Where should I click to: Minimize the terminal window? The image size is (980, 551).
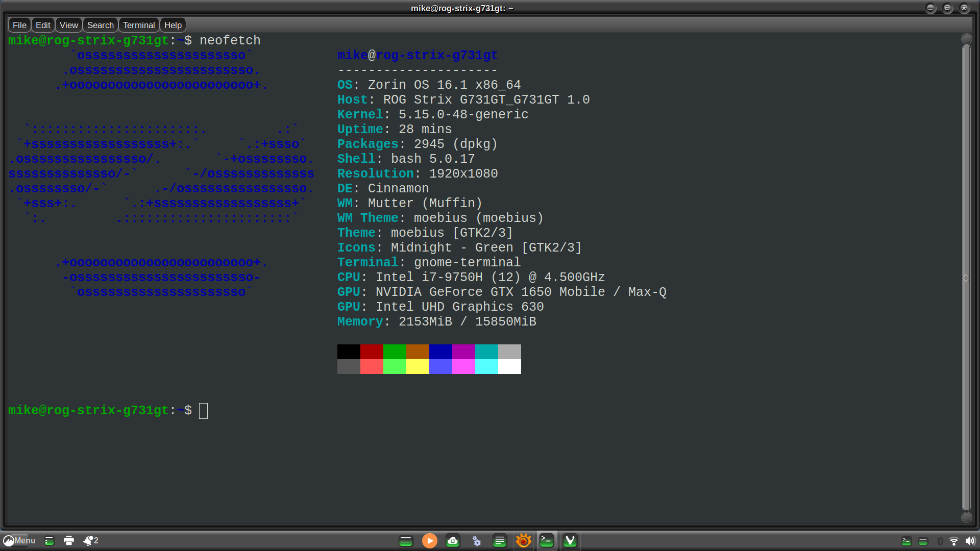click(930, 8)
